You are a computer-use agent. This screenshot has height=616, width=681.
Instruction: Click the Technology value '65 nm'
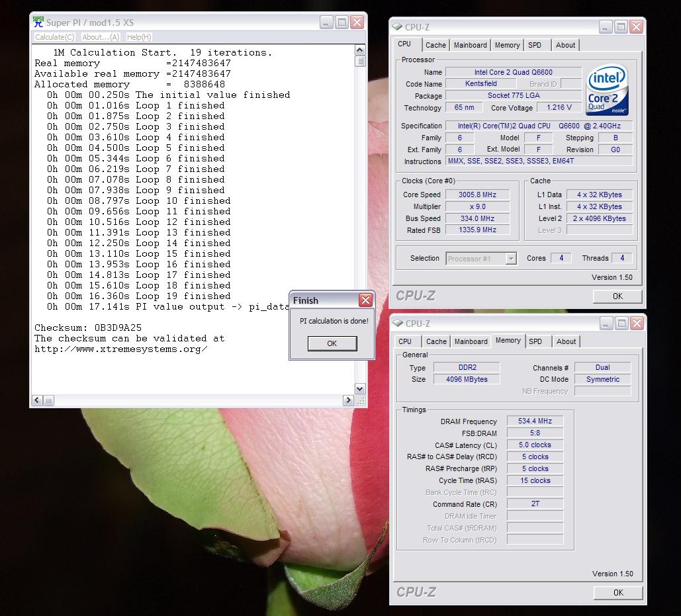click(x=465, y=107)
